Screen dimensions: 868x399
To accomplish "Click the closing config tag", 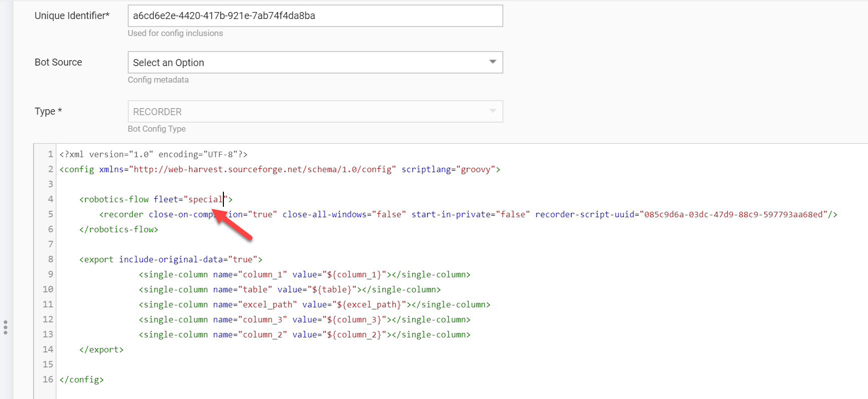I will (82, 379).
